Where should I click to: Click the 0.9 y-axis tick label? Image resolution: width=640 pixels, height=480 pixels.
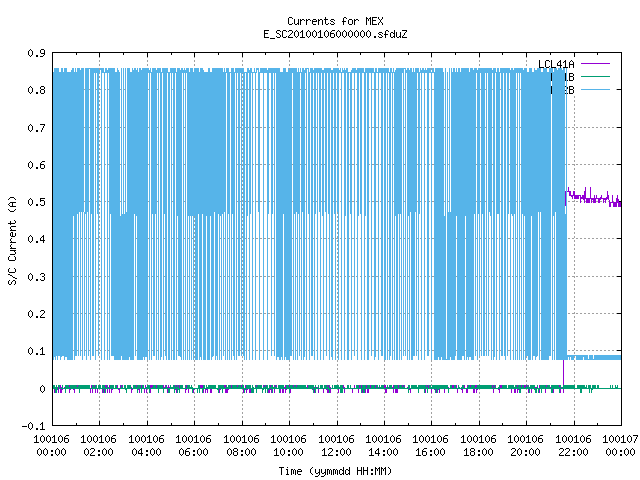tap(36, 53)
